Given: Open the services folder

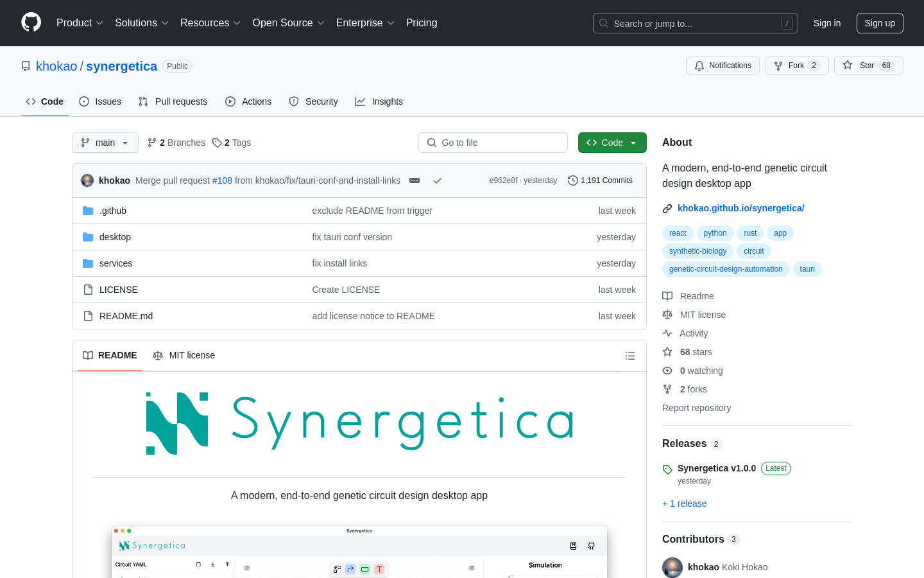Looking at the screenshot, I should coord(116,263).
